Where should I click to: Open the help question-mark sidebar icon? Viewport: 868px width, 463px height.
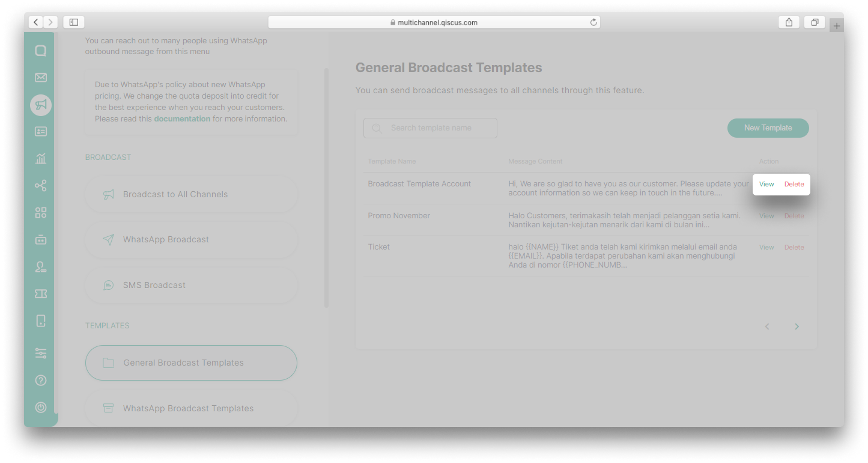41,380
